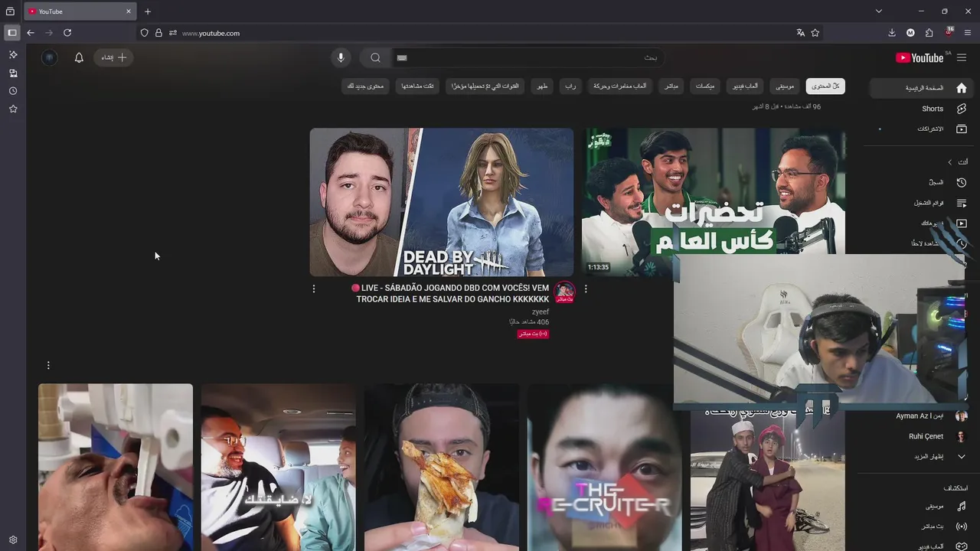Open the Dead by Daylight live thumbnail

pyautogui.click(x=441, y=202)
